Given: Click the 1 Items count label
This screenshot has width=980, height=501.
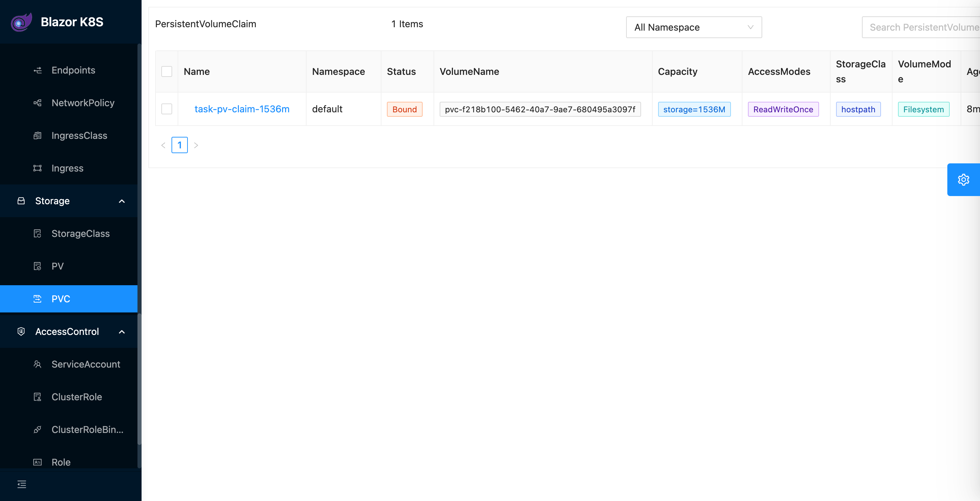Looking at the screenshot, I should [407, 24].
